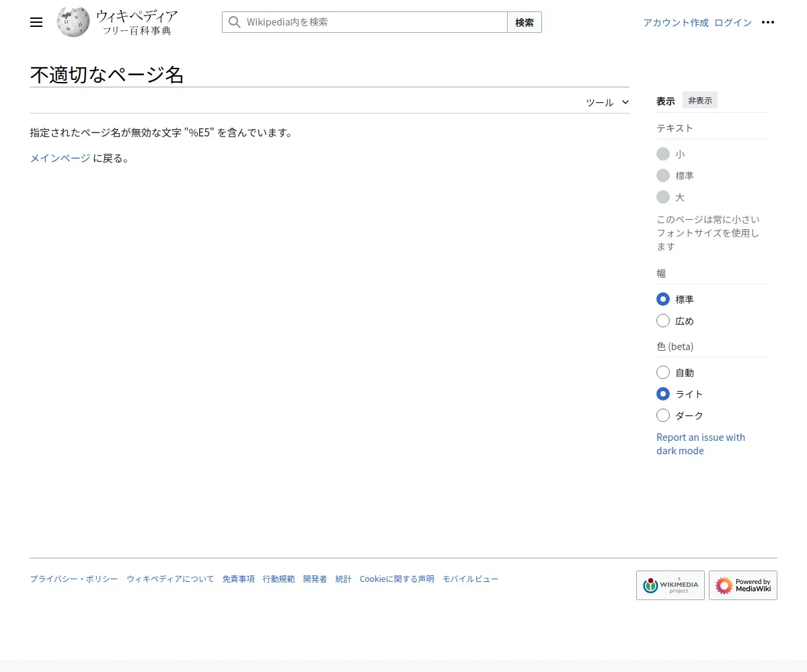807x672 pixels.
Task: Select the 標準 text size radio
Action: [x=663, y=175]
